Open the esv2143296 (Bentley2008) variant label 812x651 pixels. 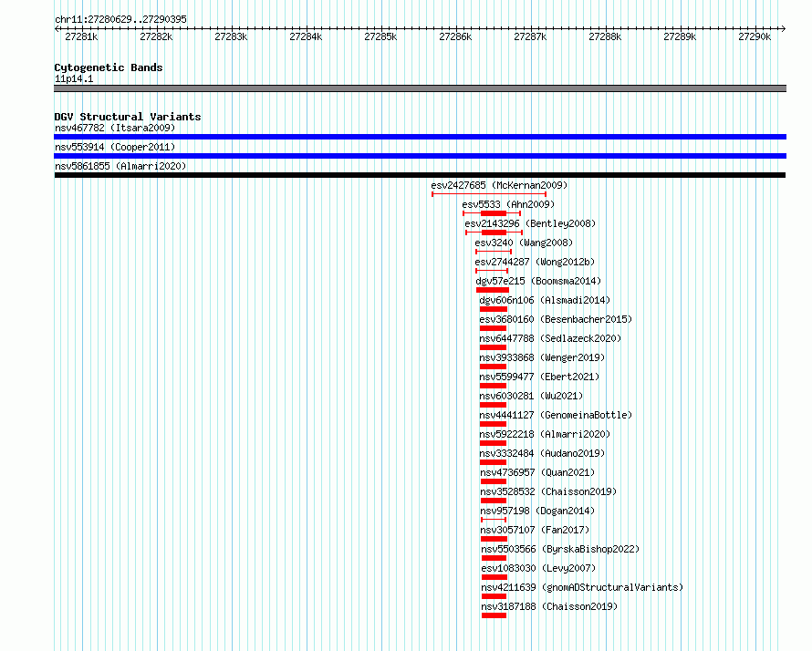(530, 223)
